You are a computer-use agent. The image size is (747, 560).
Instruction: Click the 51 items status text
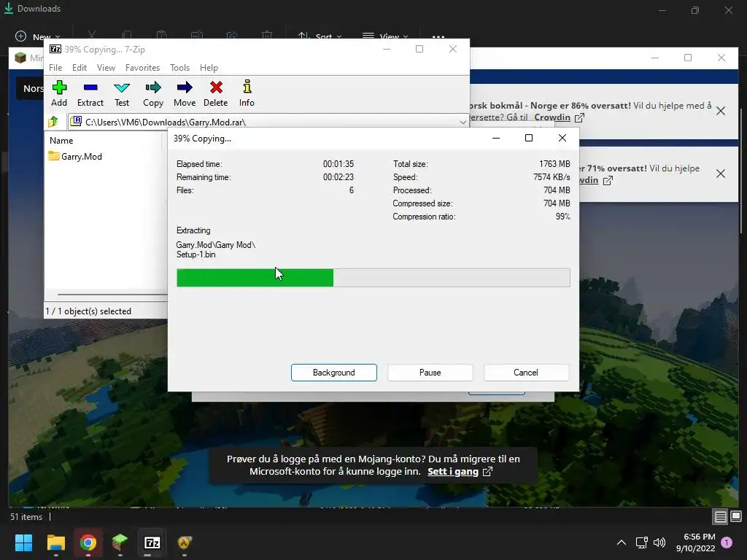tap(26, 517)
